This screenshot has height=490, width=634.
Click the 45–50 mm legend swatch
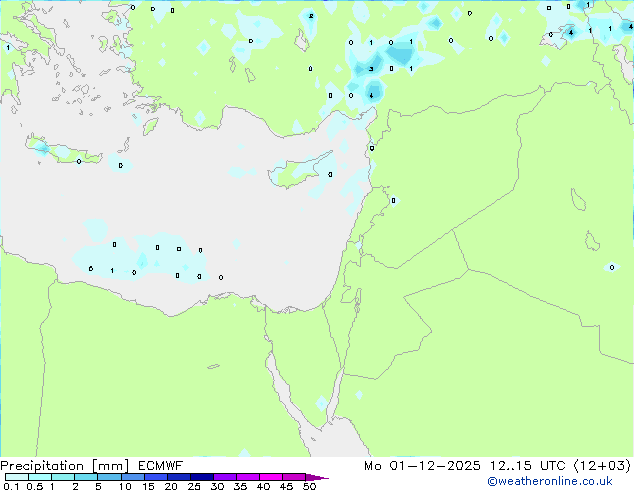(x=294, y=477)
